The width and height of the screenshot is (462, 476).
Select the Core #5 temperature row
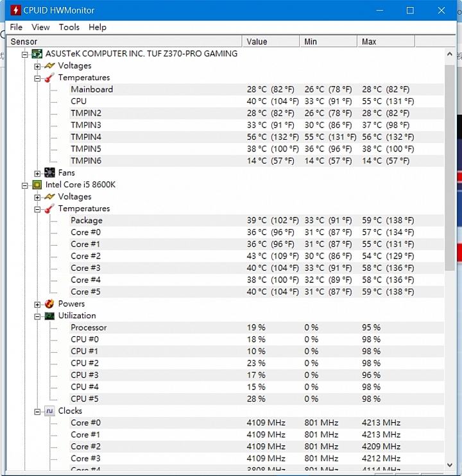(257, 292)
